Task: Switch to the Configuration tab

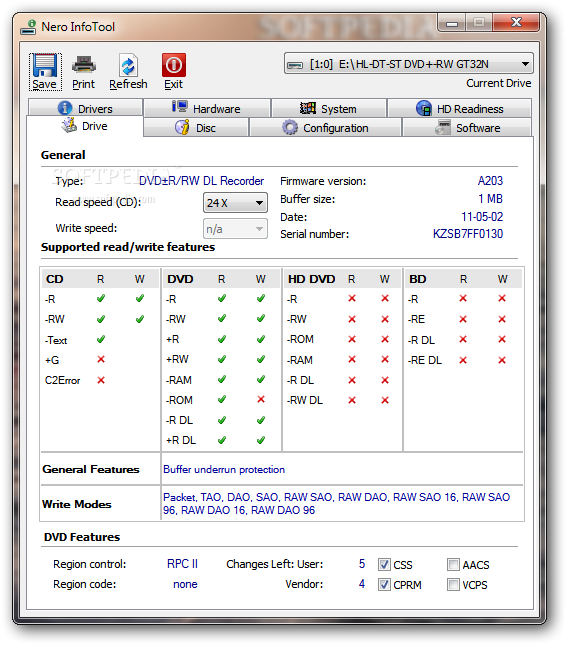Action: [x=325, y=128]
